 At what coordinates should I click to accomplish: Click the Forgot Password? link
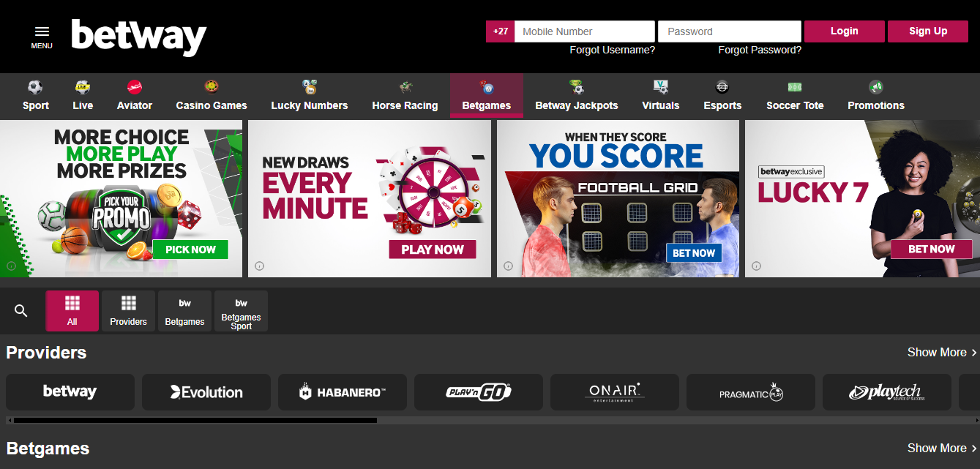[759, 50]
